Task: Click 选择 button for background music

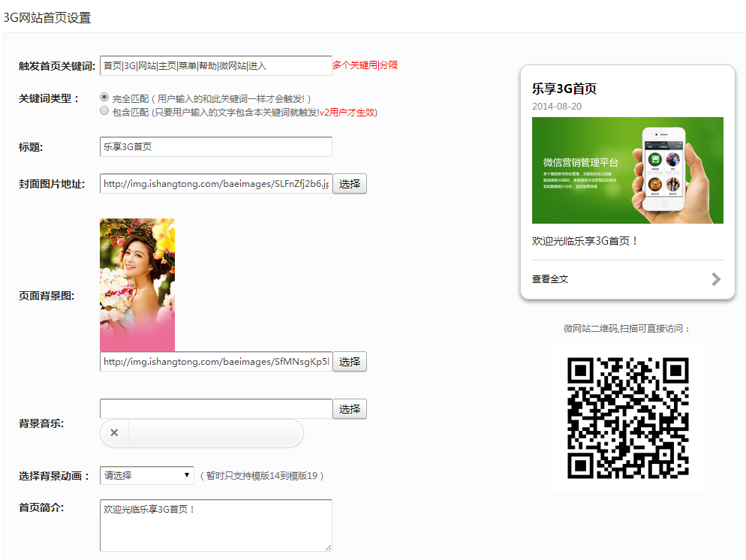Action: pyautogui.click(x=349, y=409)
